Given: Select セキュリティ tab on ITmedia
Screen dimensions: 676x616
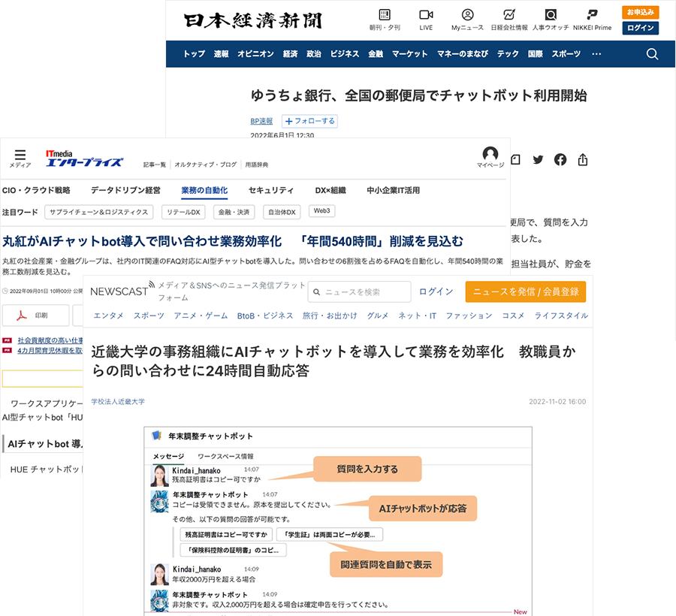Looking at the screenshot, I should pyautogui.click(x=271, y=191).
